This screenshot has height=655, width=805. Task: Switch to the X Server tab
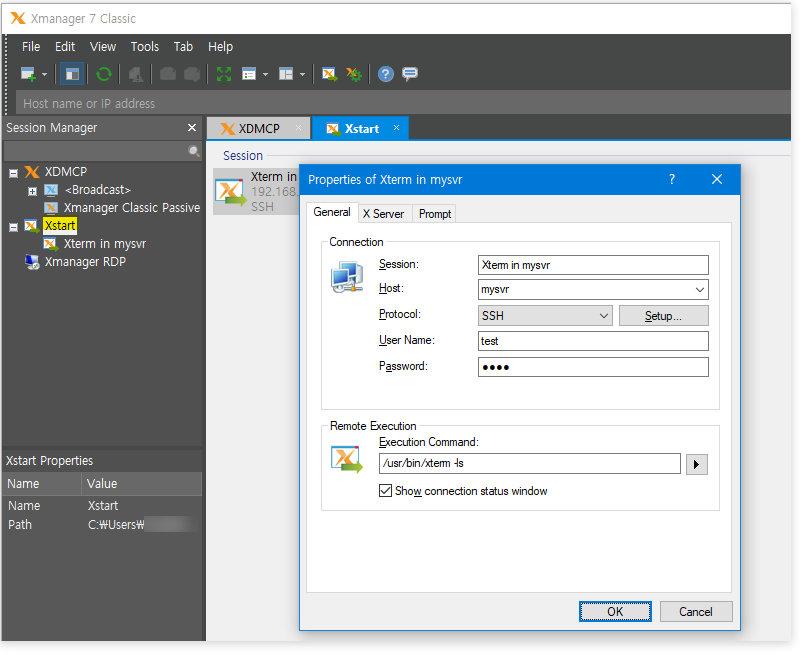383,214
